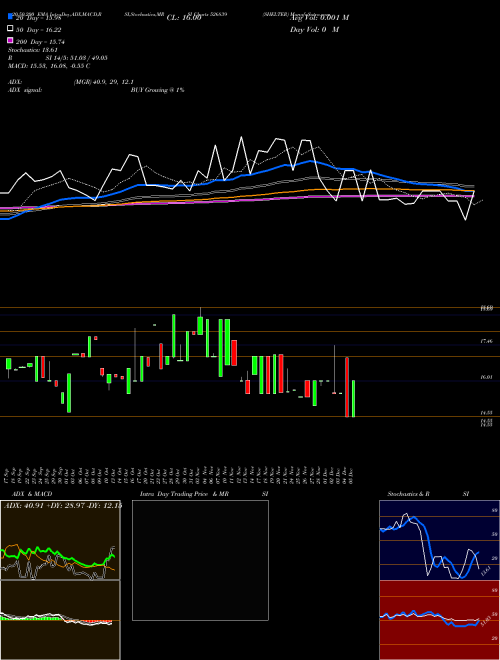Click the white 50 Day legend swatch

click(x=10, y=29)
